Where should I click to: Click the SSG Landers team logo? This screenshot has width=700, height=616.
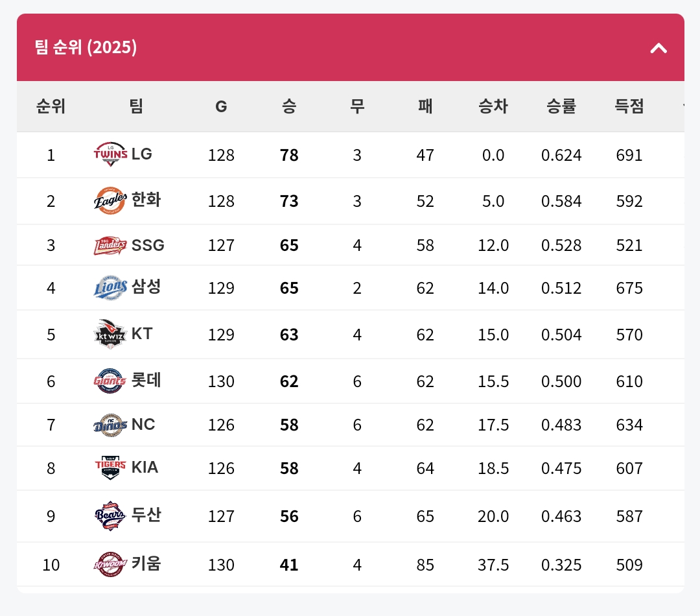coord(110,246)
